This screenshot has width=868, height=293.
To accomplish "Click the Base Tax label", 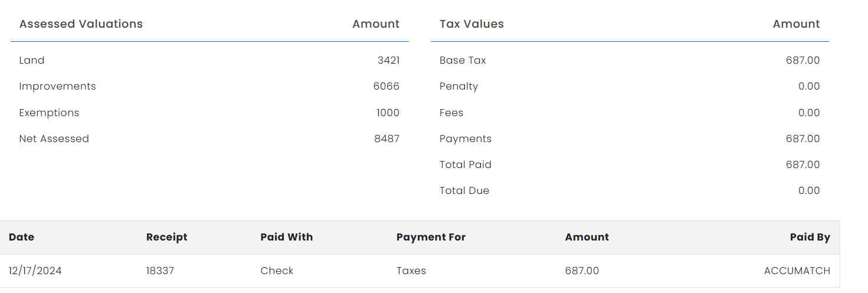I will [463, 60].
